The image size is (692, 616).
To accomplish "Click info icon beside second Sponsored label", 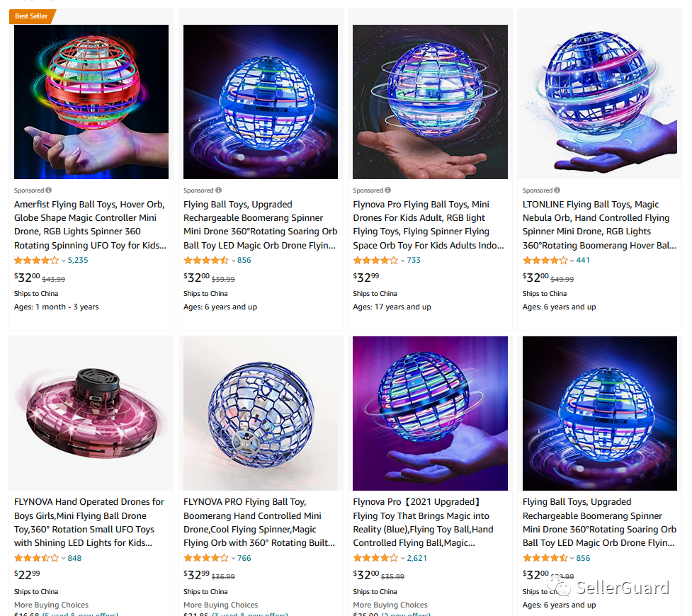I will 218,190.
